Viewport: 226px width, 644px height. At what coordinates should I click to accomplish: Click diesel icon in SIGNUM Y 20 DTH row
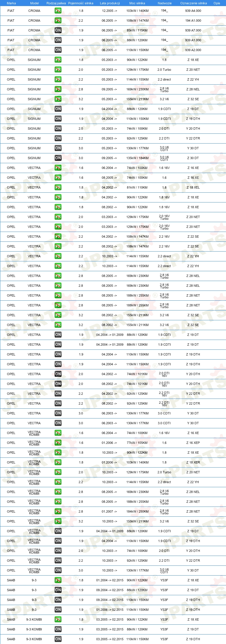click(58, 129)
